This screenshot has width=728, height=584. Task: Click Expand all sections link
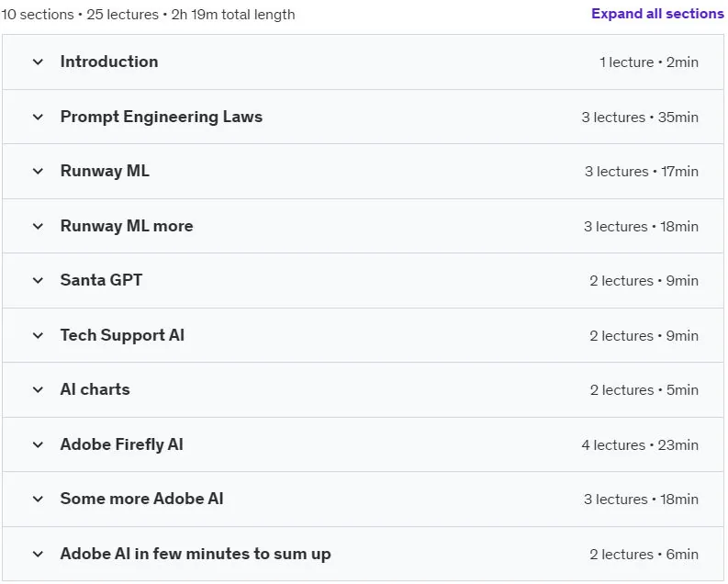pyautogui.click(x=657, y=14)
